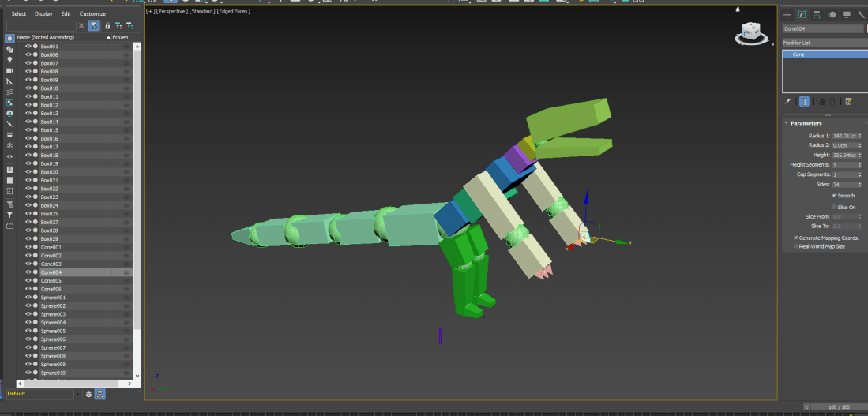Open the Modifier List dropdown
This screenshot has width=868, height=416.
[x=825, y=43]
